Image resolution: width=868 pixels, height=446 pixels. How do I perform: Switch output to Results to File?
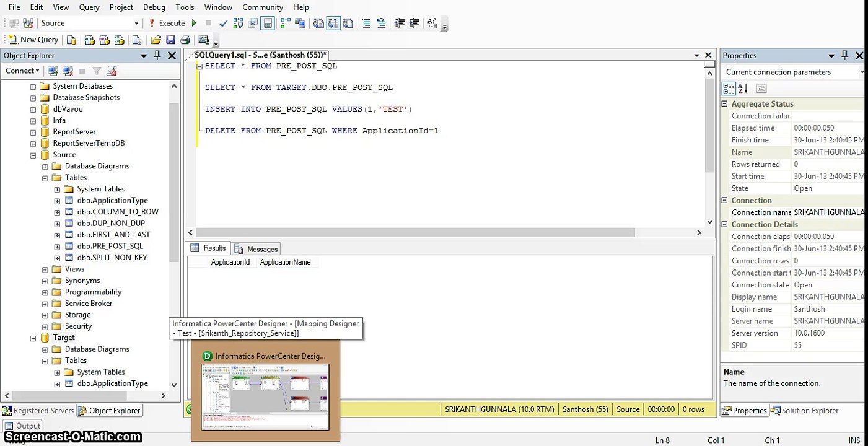pos(348,23)
